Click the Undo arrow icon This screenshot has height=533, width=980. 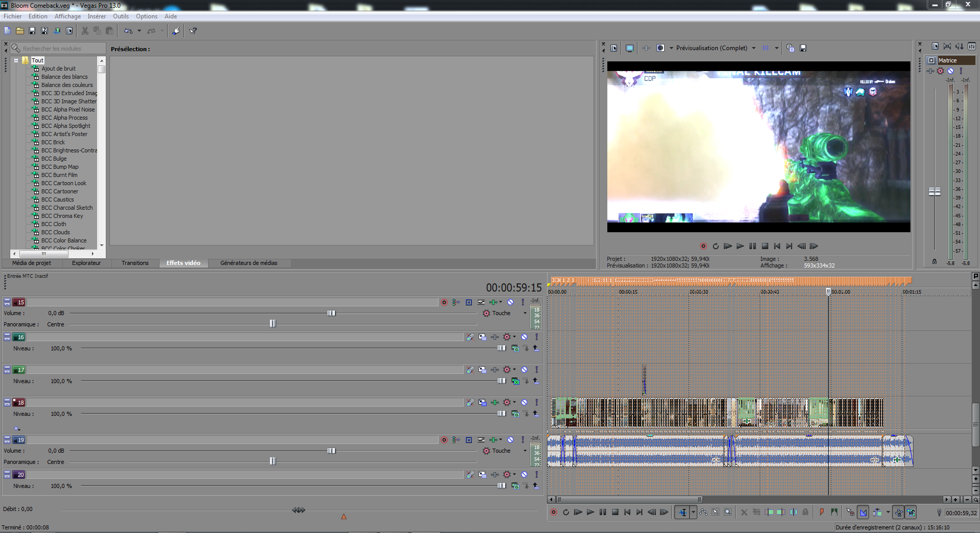click(x=128, y=31)
